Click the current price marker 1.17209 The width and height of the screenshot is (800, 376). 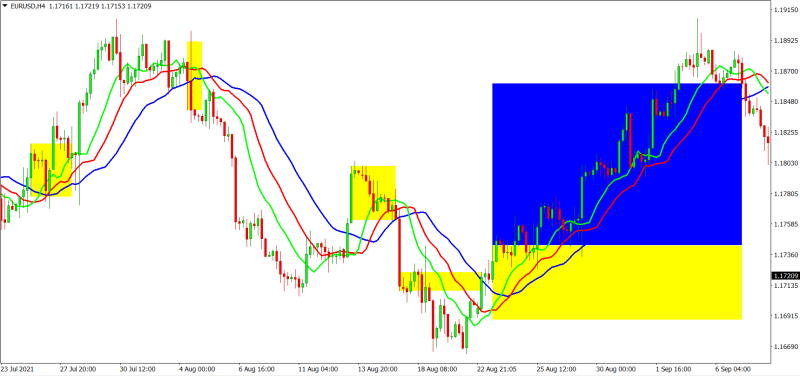tap(786, 275)
